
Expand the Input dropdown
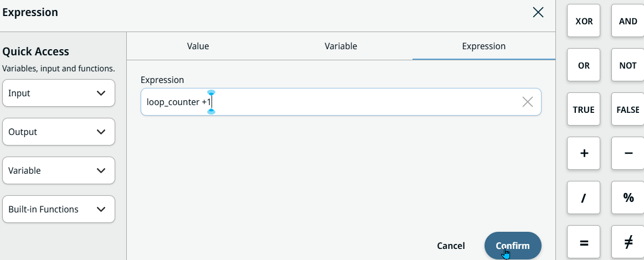coord(59,93)
